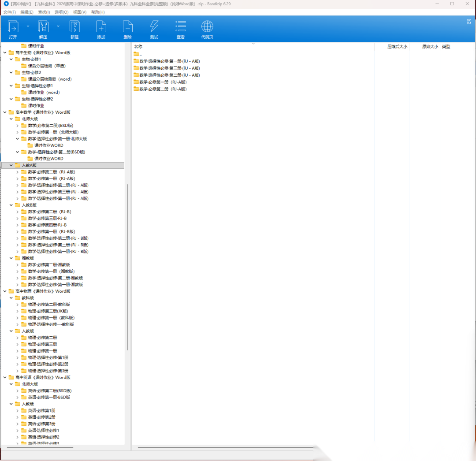Select the 湘教版 folder in tree
This screenshot has height=461, width=476.
[28, 258]
